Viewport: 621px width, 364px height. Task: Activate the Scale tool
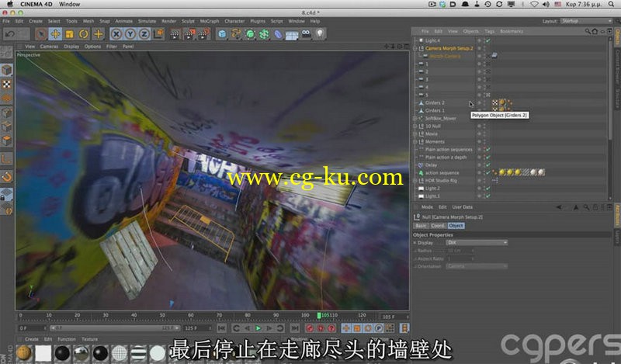(69, 34)
